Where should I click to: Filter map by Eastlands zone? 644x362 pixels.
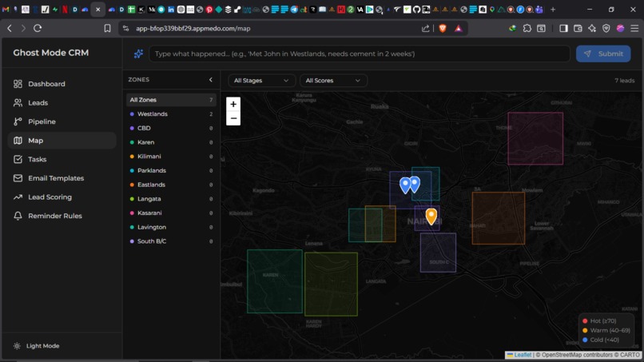coord(171,185)
